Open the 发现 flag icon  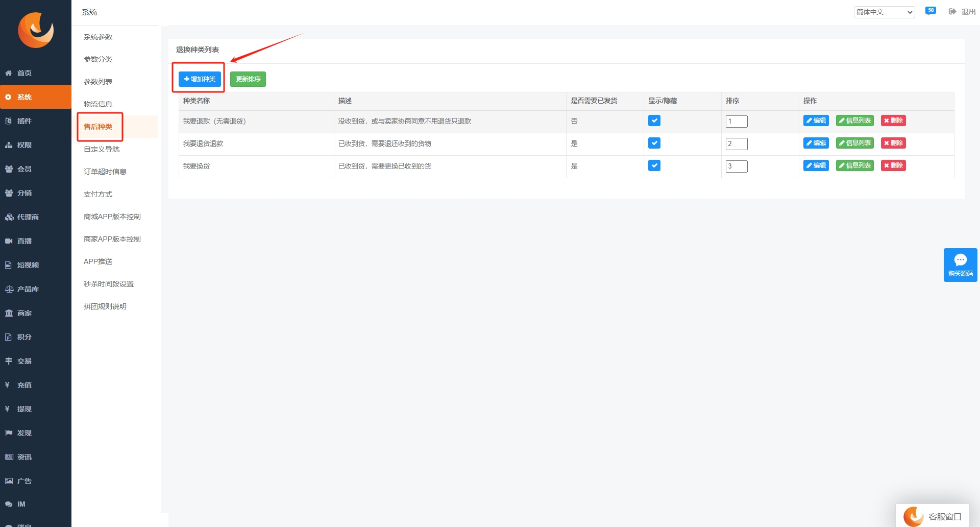point(9,433)
